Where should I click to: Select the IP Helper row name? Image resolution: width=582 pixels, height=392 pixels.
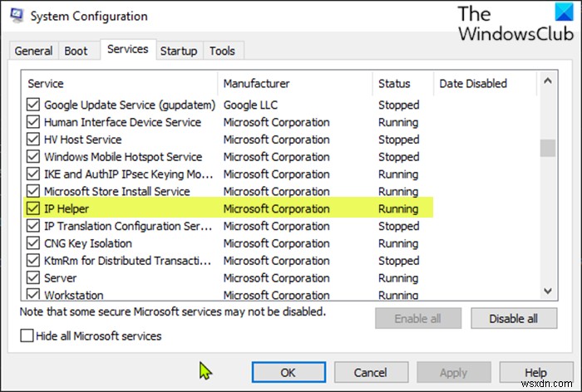point(67,208)
